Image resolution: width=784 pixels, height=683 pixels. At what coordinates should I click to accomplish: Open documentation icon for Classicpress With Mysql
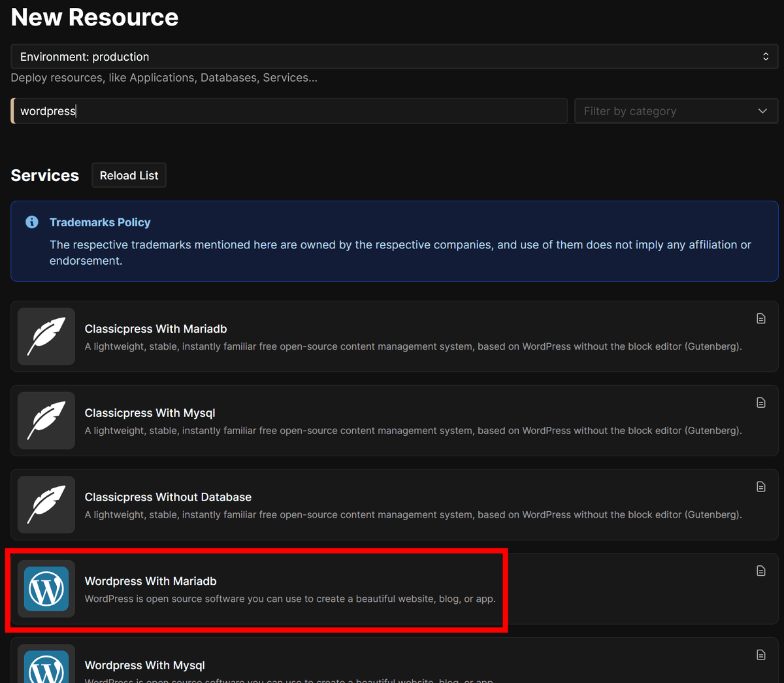[761, 403]
